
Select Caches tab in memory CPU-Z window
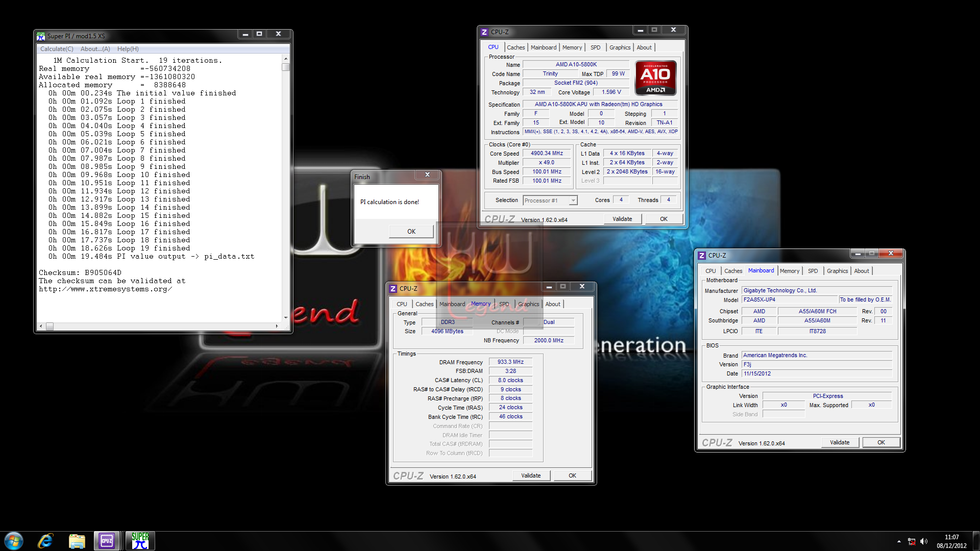pos(424,304)
